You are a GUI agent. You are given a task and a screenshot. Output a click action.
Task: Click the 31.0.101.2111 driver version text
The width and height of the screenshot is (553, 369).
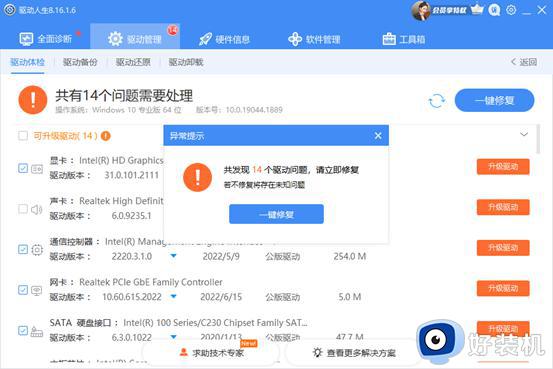(x=132, y=175)
